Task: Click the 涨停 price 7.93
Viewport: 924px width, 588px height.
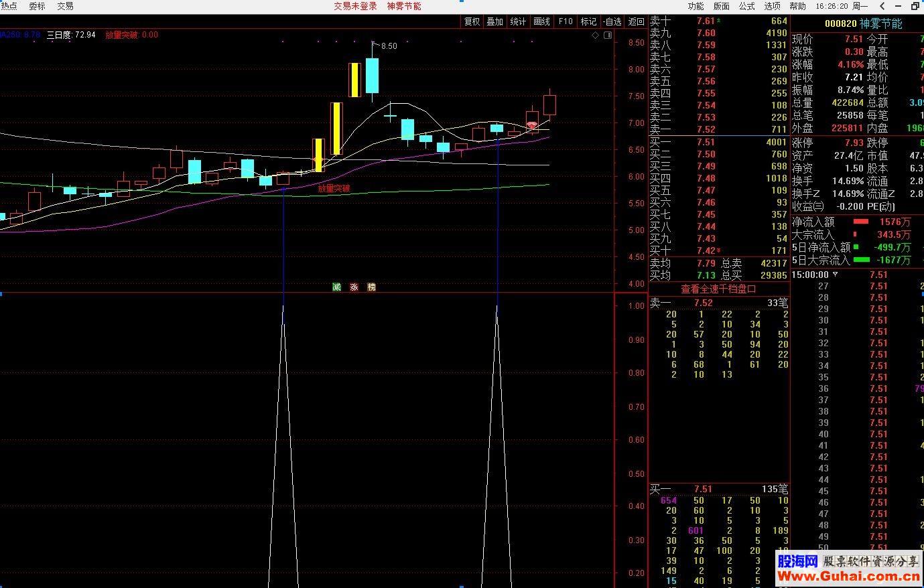Action: (854, 143)
